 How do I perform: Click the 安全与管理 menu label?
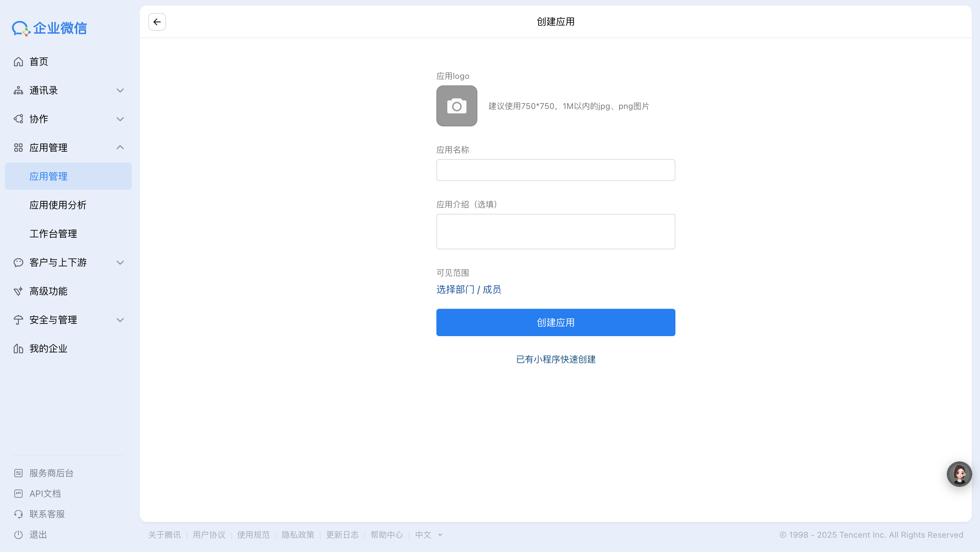tap(53, 320)
